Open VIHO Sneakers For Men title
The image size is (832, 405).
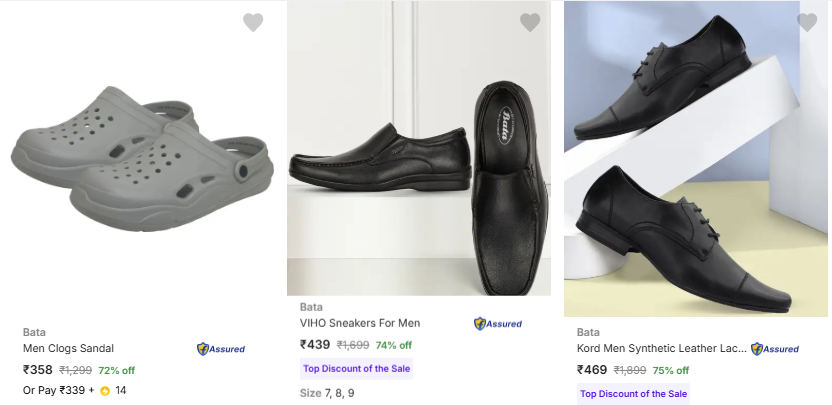tap(360, 323)
